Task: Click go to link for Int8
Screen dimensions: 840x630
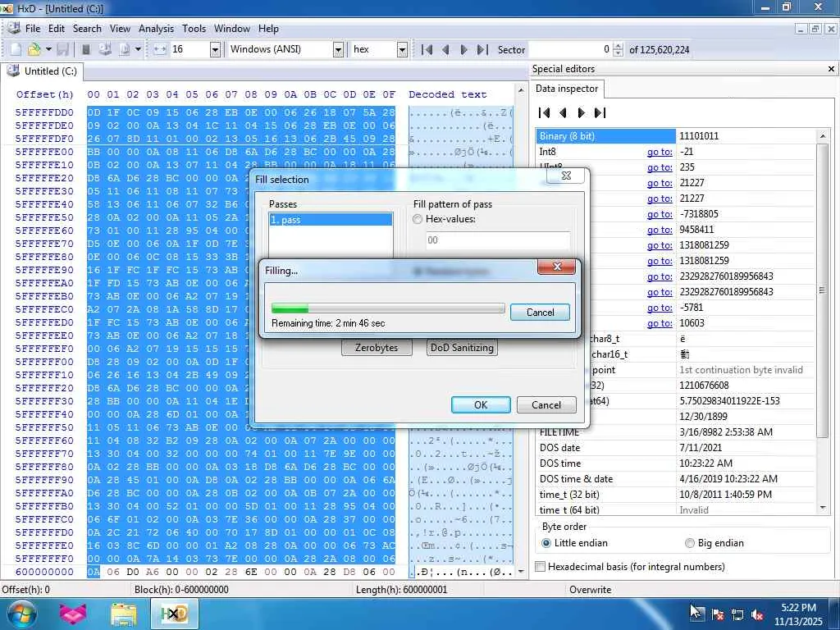Action: tap(660, 152)
